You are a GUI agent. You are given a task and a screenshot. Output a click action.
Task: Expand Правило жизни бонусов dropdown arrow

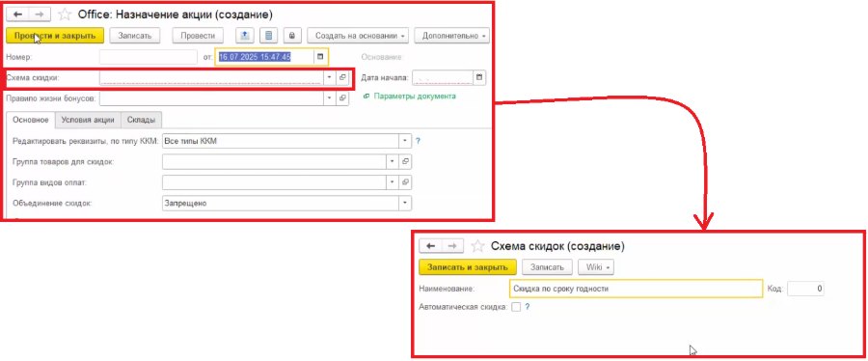[x=330, y=98]
